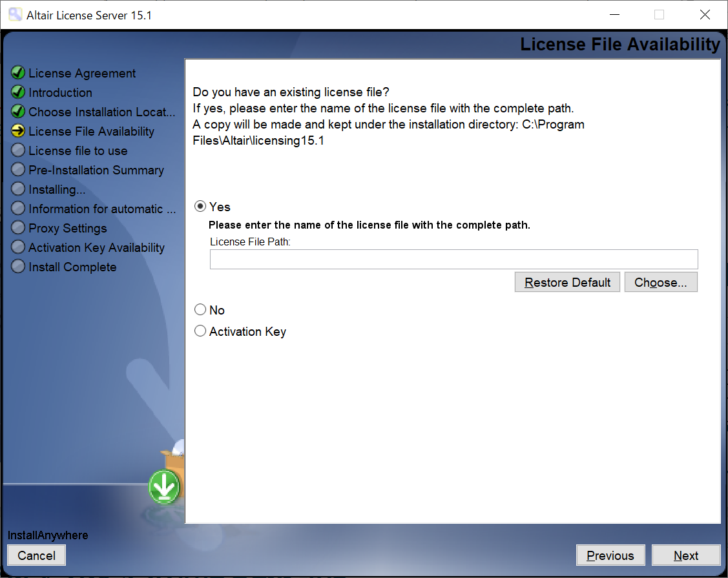Viewport: 728px width, 578px height.
Task: Click the grey step bullet beside License file to use
Action: point(18,150)
